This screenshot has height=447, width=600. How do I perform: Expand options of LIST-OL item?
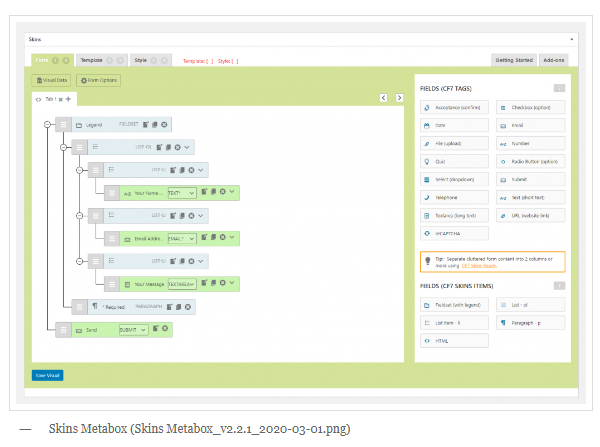(x=187, y=147)
